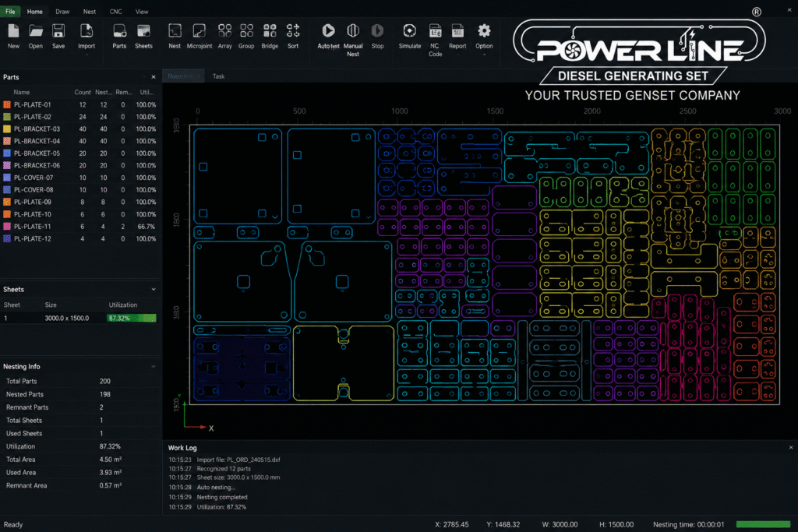798x532 pixels.
Task: Click the PL-PLATE-11 color swatch
Action: coord(7,227)
